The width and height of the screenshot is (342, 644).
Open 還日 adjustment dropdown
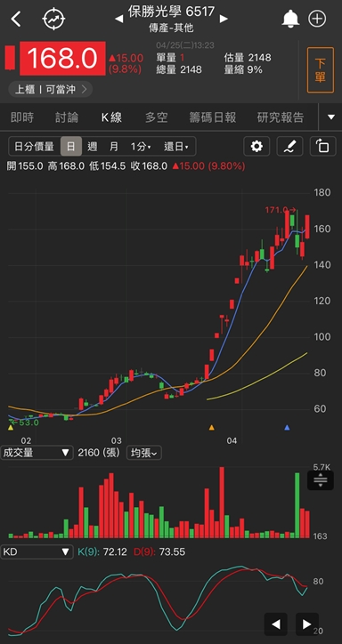tap(176, 146)
